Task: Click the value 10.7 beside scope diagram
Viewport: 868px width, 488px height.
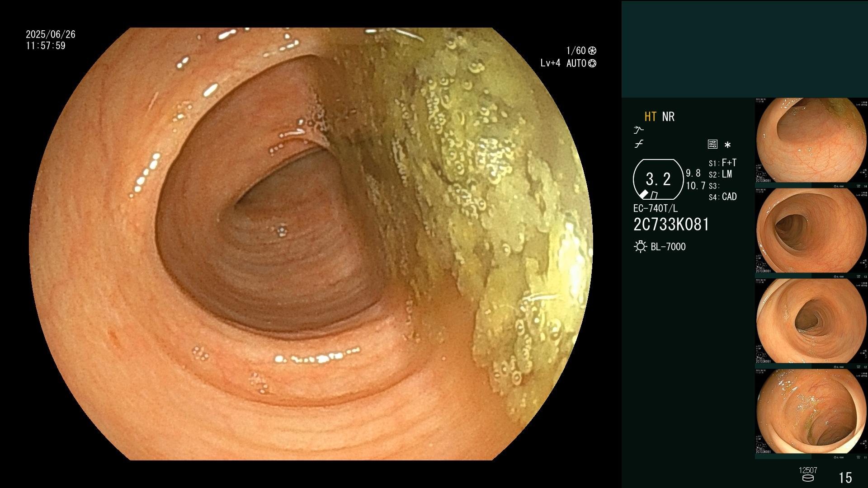Action: tap(696, 186)
